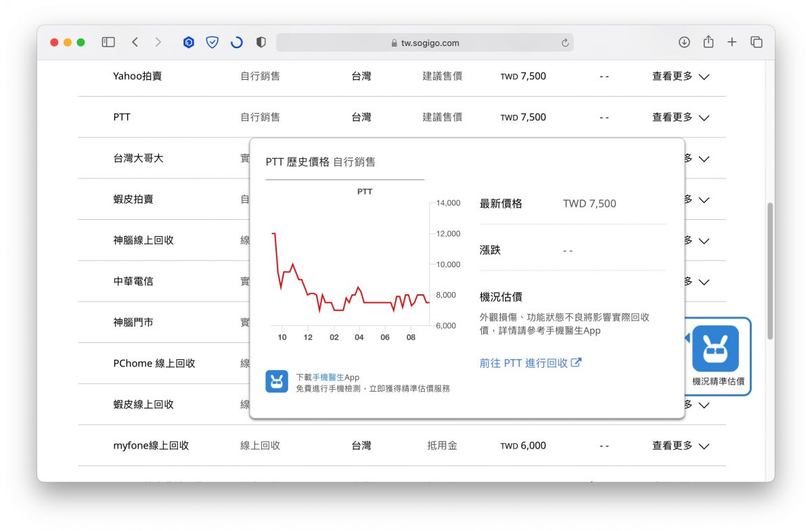Image resolution: width=812 pixels, height=531 pixels.
Task: Show the tab overview
Action: [x=757, y=42]
